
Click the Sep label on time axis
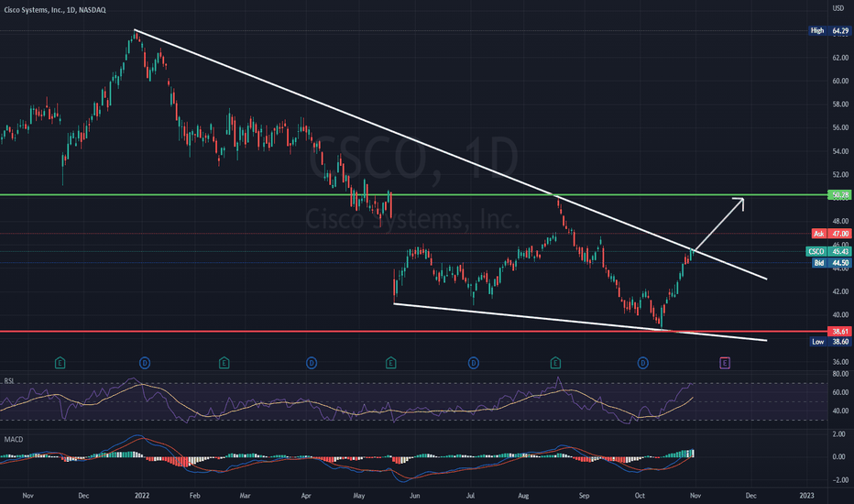[x=584, y=495]
